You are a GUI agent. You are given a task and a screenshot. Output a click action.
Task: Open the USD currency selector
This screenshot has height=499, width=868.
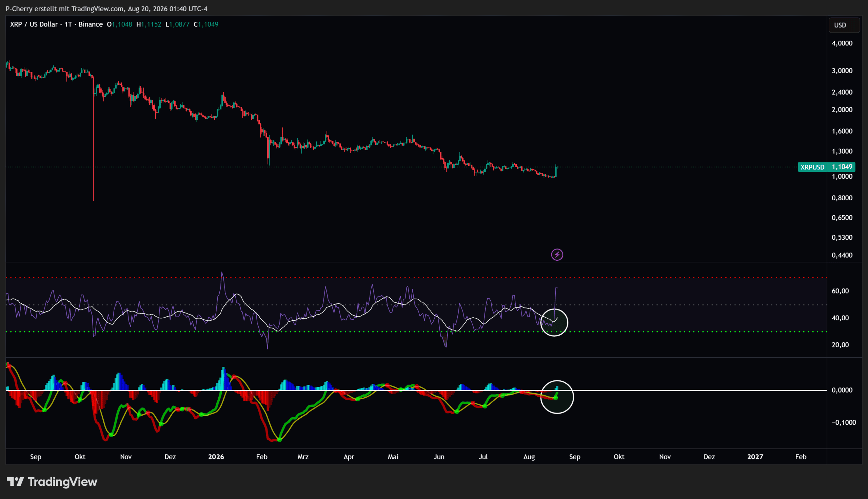pos(844,25)
